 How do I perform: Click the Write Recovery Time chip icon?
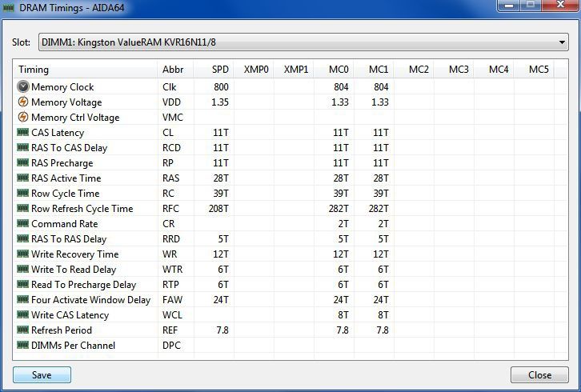[x=23, y=254]
